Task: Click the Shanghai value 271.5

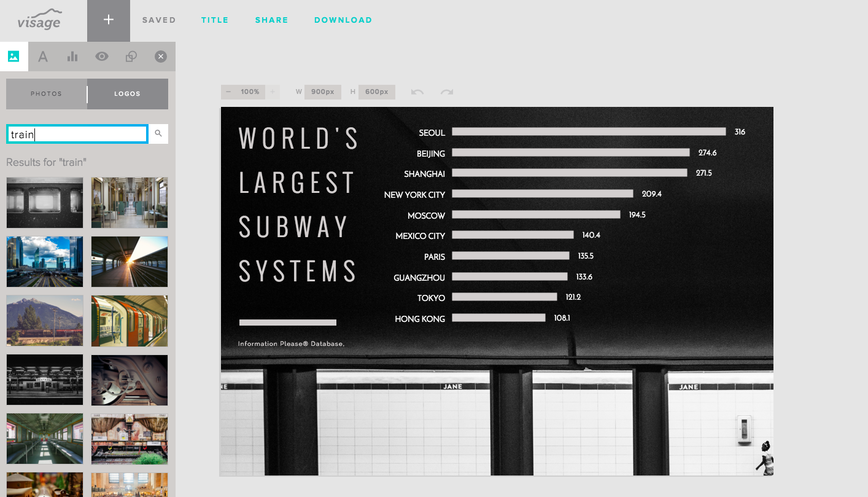Action: coord(704,173)
